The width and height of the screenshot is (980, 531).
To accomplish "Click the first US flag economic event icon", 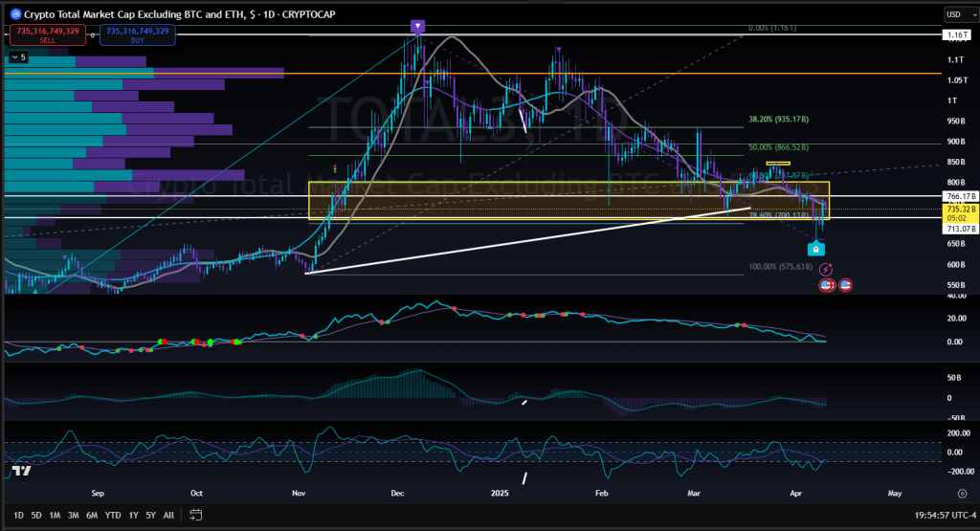I will coord(826,285).
